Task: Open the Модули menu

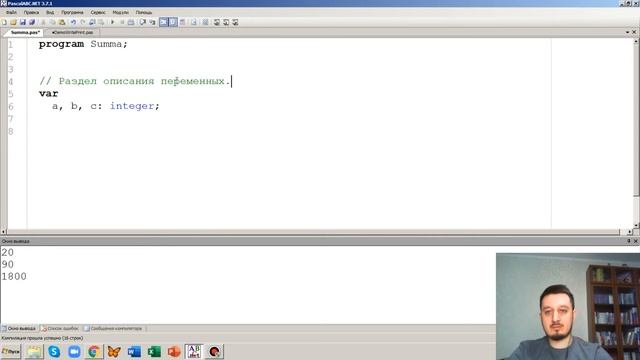Action: pyautogui.click(x=120, y=13)
